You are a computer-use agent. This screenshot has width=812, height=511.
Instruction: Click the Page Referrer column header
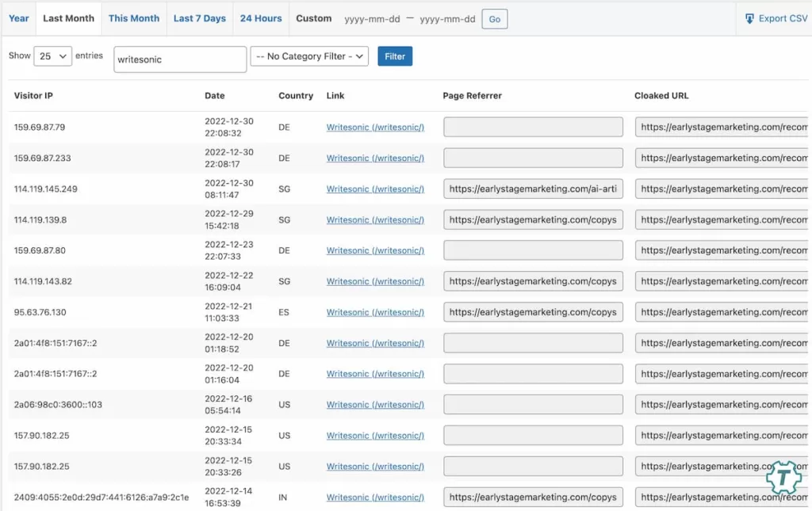click(x=473, y=96)
